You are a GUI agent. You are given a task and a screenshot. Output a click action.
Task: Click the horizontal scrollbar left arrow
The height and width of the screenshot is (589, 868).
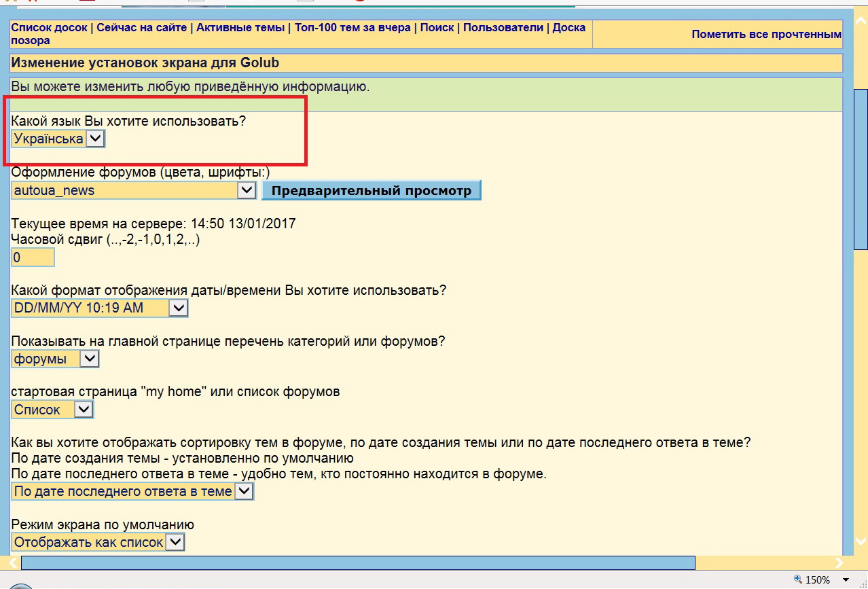(13, 563)
